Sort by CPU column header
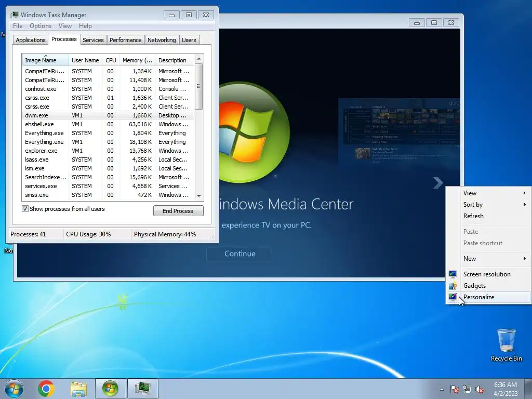Screen dimensions: 532x399 [x=111, y=60]
